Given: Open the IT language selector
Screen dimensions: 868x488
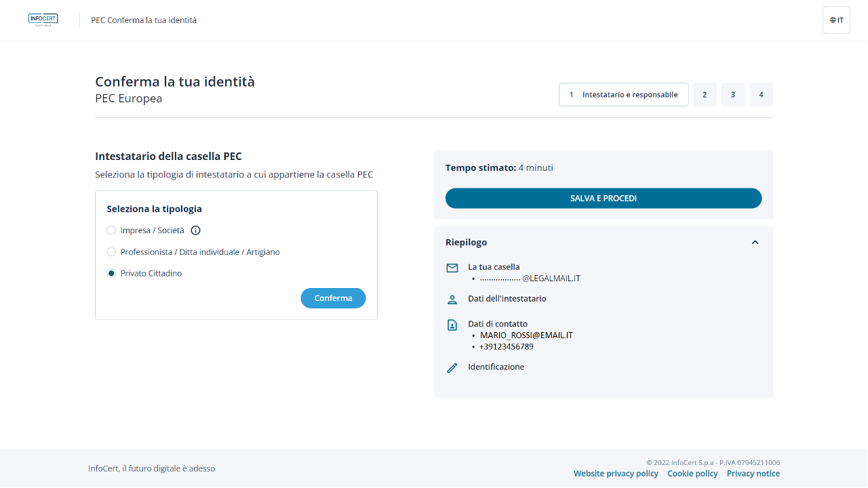Looking at the screenshot, I should [x=836, y=20].
